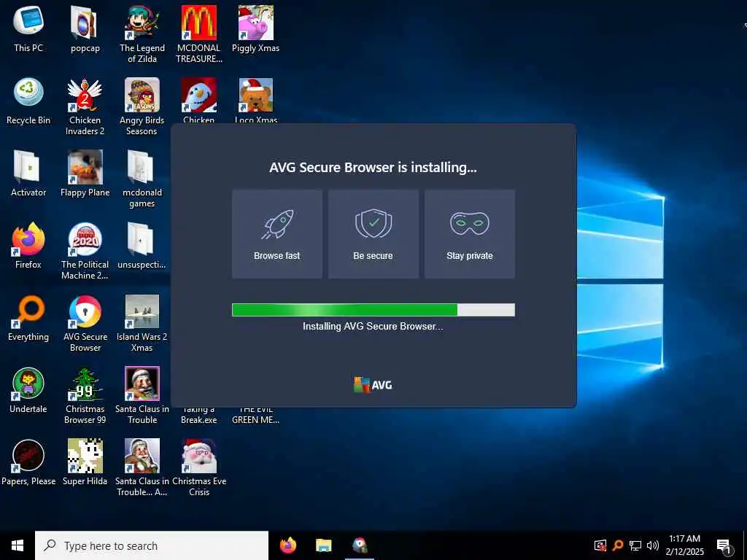Select the Flappy Plane shortcut
This screenshot has width=747, height=560.
tap(85, 174)
